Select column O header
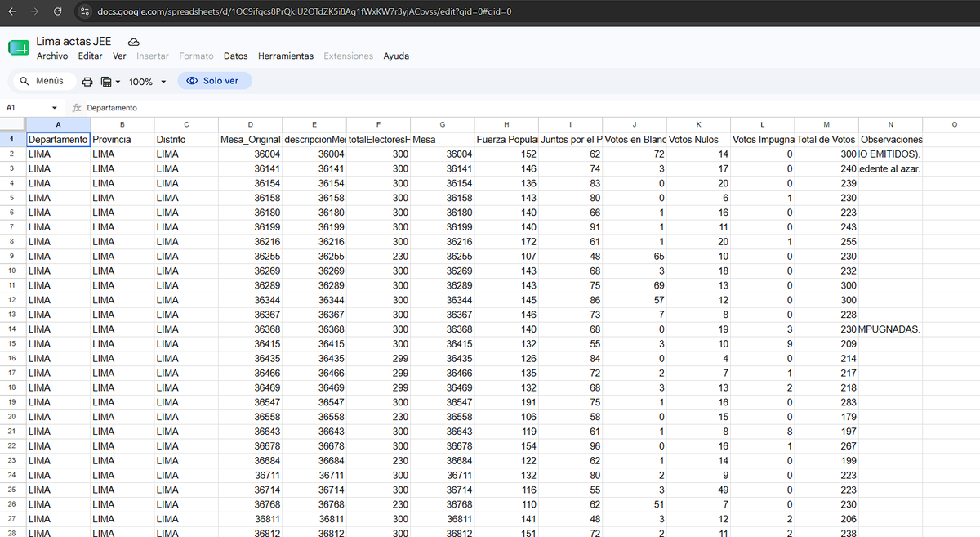The width and height of the screenshot is (980, 537). click(x=954, y=124)
